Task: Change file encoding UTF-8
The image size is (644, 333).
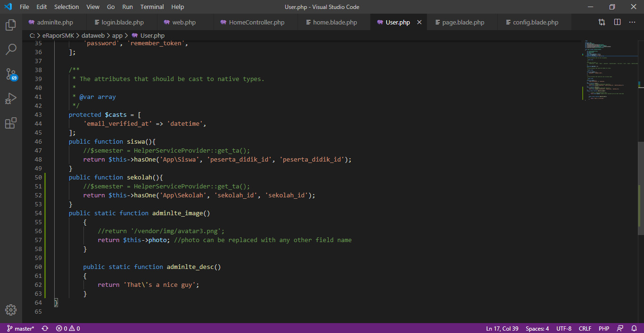Action: (x=564, y=329)
